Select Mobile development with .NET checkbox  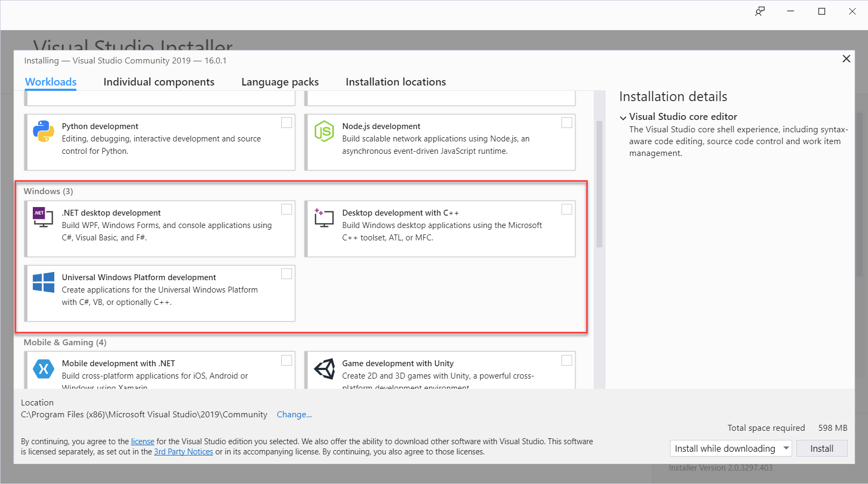(x=287, y=360)
